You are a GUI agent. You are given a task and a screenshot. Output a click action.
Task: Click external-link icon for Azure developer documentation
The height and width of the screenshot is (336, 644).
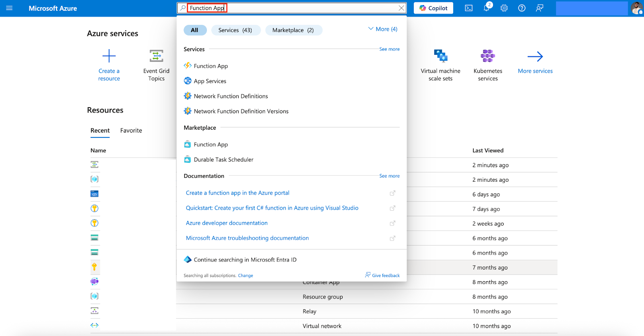point(392,223)
